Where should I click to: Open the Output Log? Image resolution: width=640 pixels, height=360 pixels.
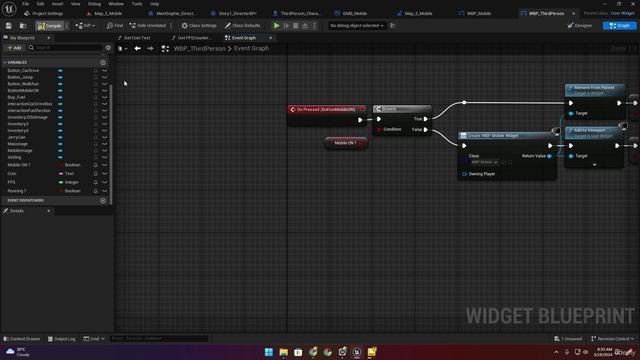[61, 339]
